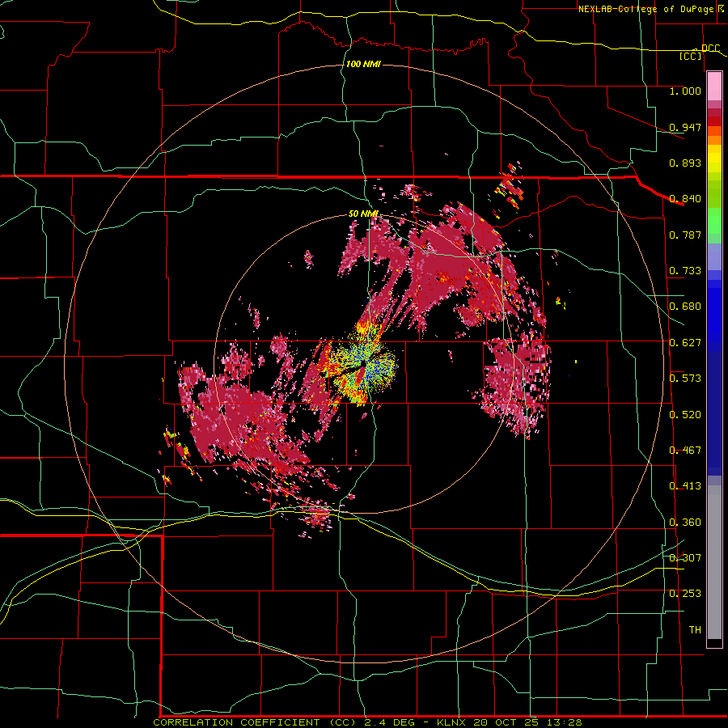
Task: Select the 0.947 color scale value
Action: 685,127
